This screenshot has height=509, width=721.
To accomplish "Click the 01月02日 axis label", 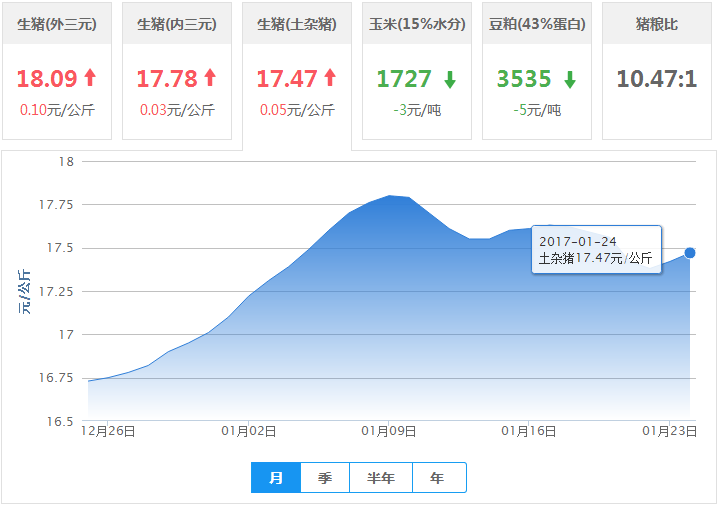I will tap(249, 431).
